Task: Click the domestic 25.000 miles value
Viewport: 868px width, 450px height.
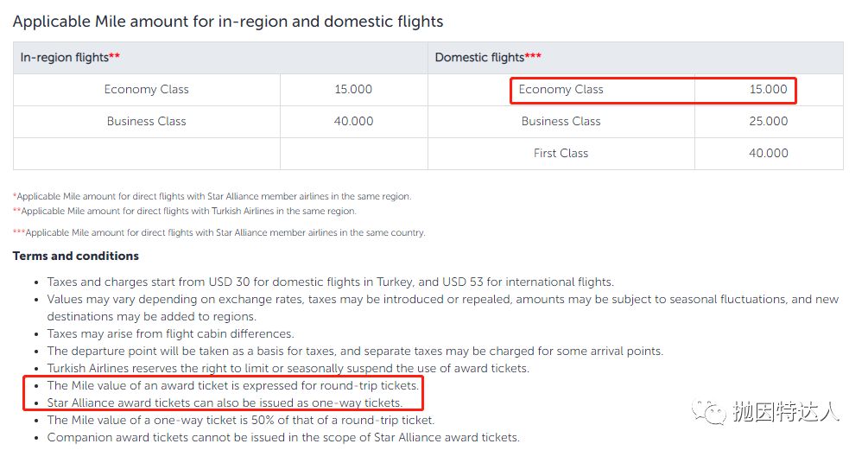Action: click(769, 122)
